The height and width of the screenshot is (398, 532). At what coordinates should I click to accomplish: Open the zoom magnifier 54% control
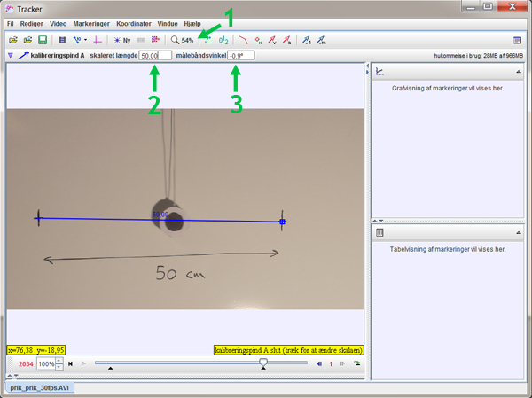coord(182,41)
